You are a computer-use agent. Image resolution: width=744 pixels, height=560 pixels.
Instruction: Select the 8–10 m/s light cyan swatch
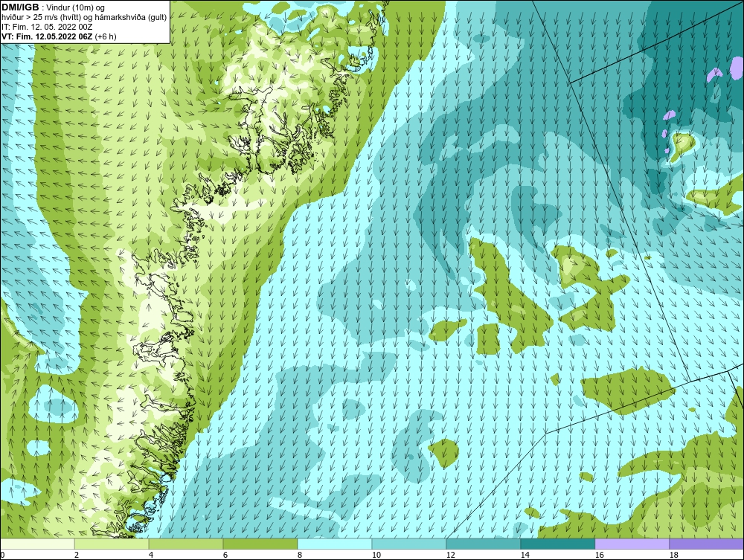(335, 544)
